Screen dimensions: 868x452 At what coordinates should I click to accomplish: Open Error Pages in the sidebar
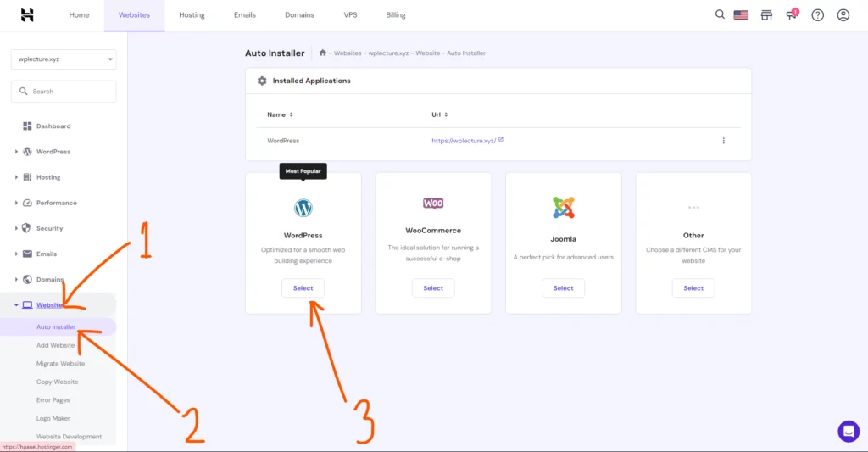click(53, 400)
